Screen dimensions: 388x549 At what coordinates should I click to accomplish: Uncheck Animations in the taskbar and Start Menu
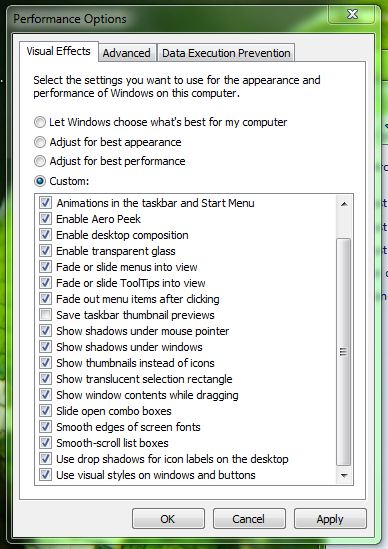coord(45,203)
